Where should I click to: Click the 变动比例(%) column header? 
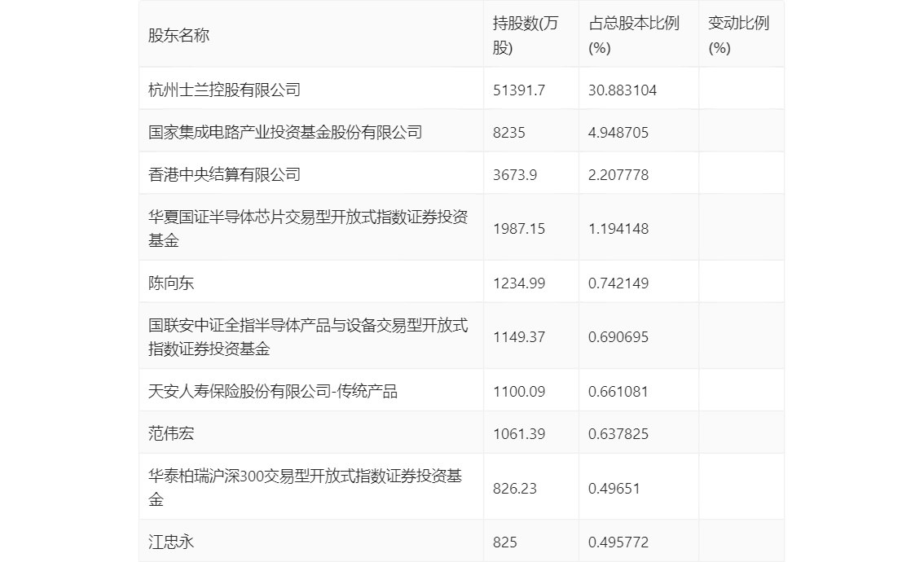[x=738, y=35]
